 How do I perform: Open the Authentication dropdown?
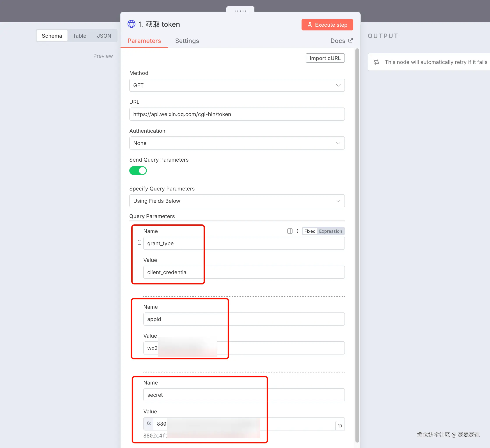point(237,143)
